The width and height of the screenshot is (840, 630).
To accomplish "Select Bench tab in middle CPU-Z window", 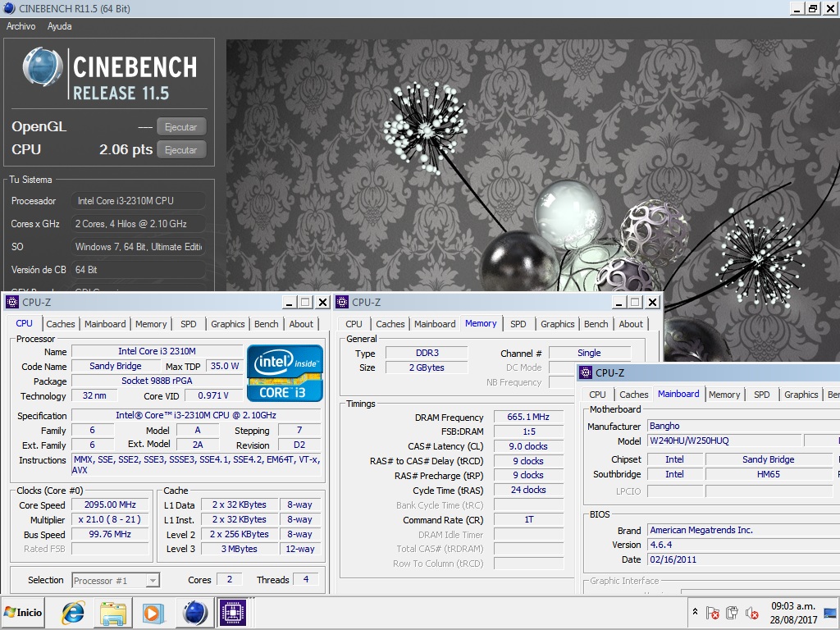I will point(596,324).
